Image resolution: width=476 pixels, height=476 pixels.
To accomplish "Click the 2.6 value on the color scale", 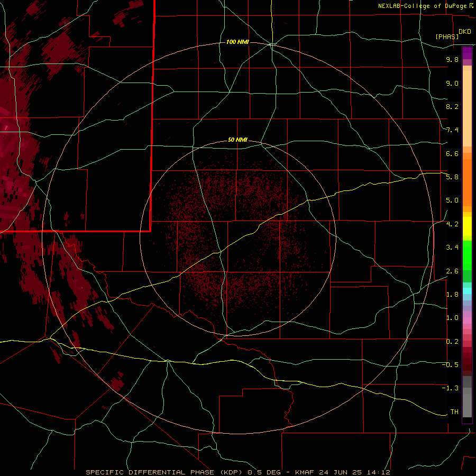I will [x=452, y=271].
